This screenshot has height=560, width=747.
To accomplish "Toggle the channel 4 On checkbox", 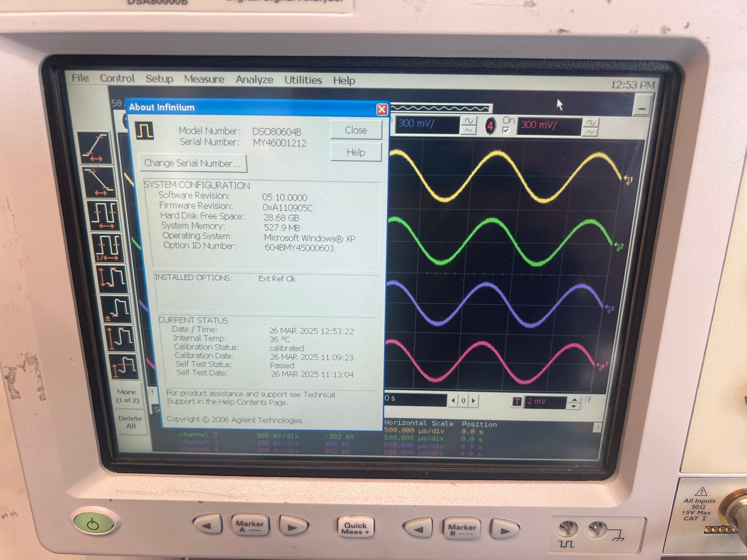I will coord(506,130).
